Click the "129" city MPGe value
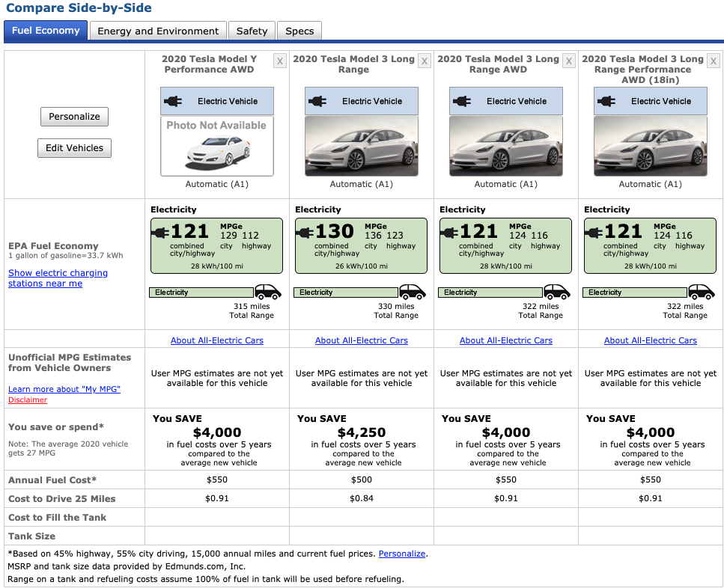Screen dimensions: 724x588 pos(228,235)
